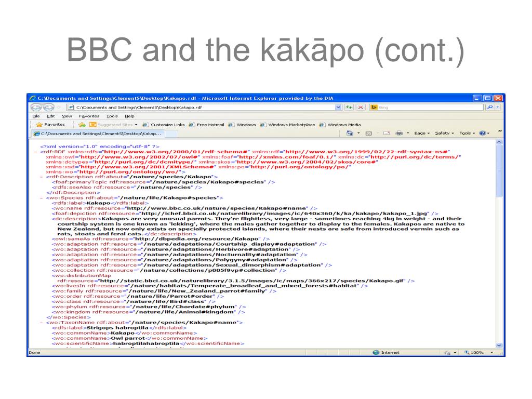This screenshot has width=532, height=399.
Task: Collapse the rdf:RDF root node minus sign
Action: (x=35, y=152)
